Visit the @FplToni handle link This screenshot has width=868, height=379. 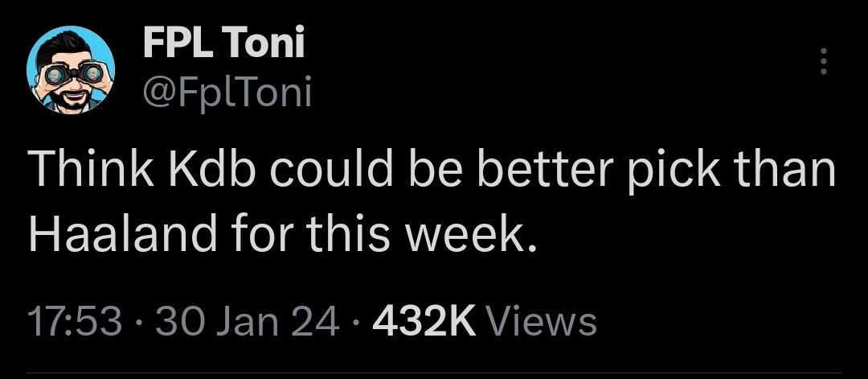coord(227,93)
